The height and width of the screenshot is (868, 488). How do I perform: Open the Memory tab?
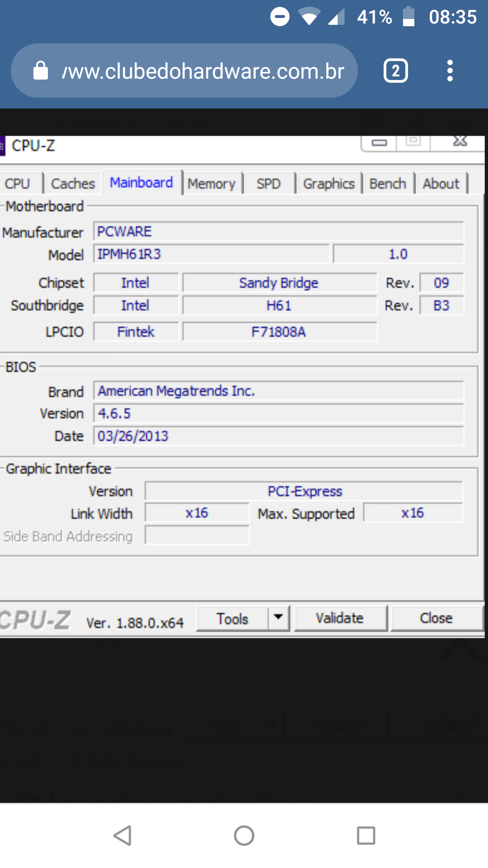coord(211,184)
